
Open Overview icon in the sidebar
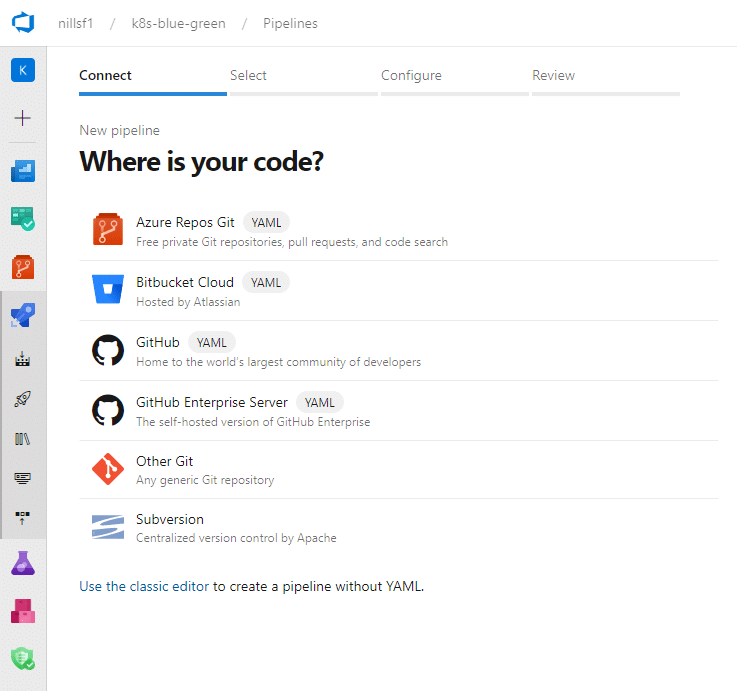(23, 171)
